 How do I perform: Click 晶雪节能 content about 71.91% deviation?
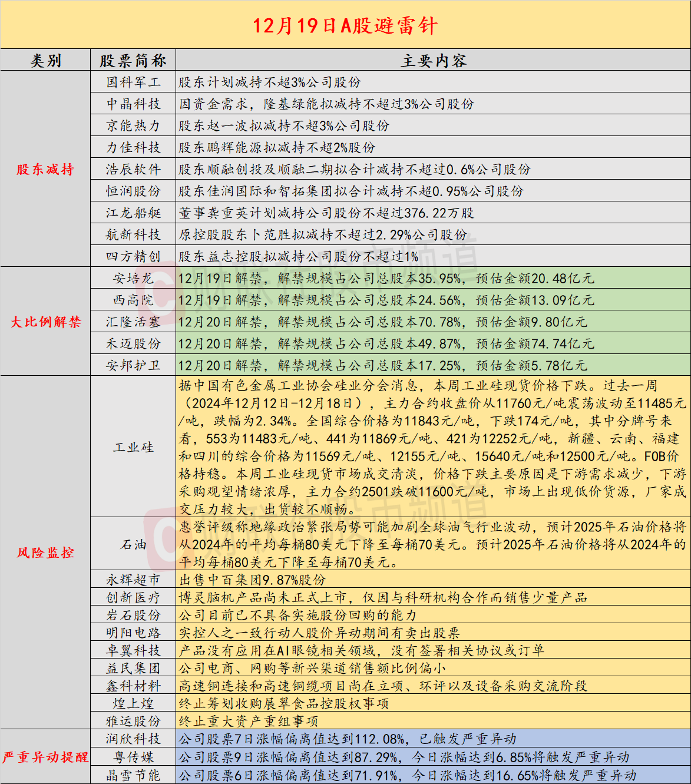pos(408,775)
